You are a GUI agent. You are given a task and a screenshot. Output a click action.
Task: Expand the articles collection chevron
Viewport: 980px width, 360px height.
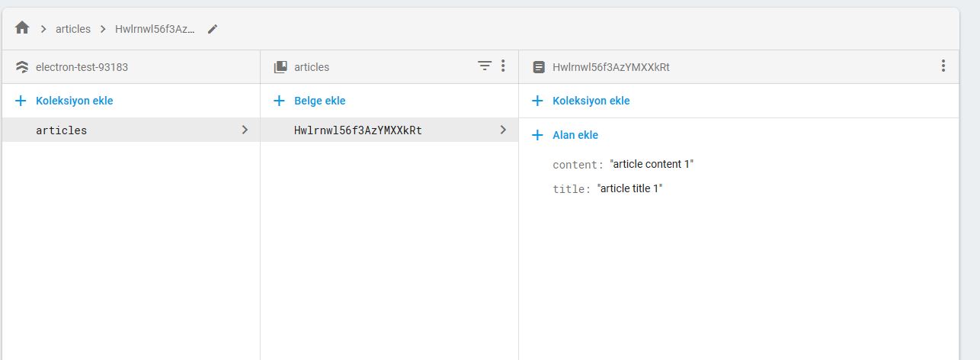(245, 130)
